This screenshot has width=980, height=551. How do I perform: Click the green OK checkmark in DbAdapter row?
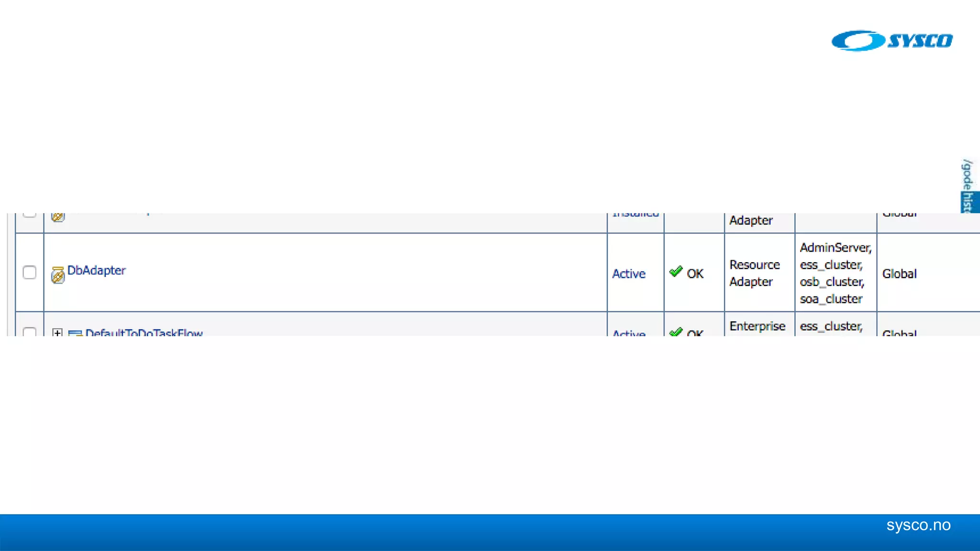pyautogui.click(x=676, y=272)
